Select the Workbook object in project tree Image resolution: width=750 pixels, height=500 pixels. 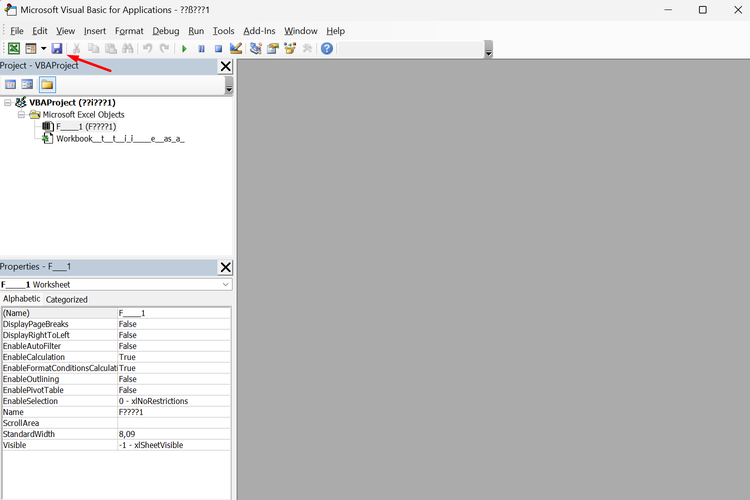coord(120,139)
